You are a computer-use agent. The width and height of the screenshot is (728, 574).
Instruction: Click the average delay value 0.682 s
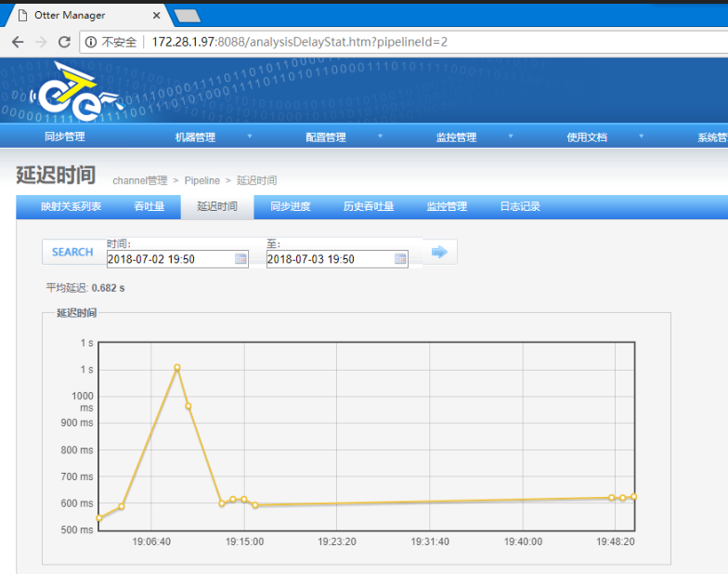pyautogui.click(x=108, y=288)
